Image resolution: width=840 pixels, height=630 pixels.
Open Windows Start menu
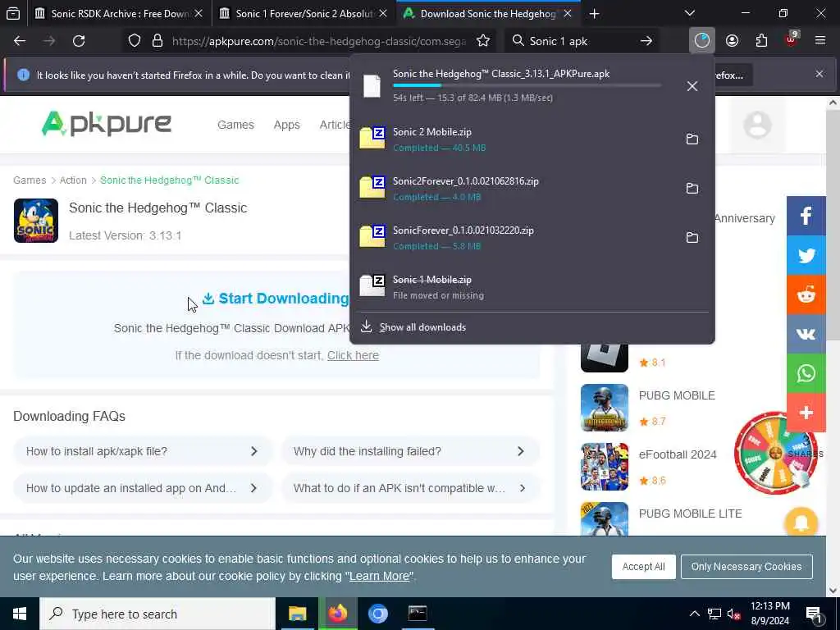(x=20, y=614)
